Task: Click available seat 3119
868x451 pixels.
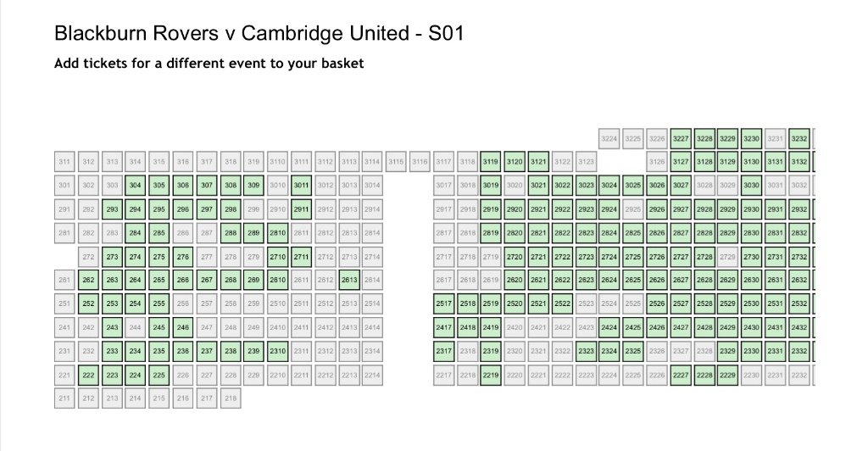Action: (491, 162)
